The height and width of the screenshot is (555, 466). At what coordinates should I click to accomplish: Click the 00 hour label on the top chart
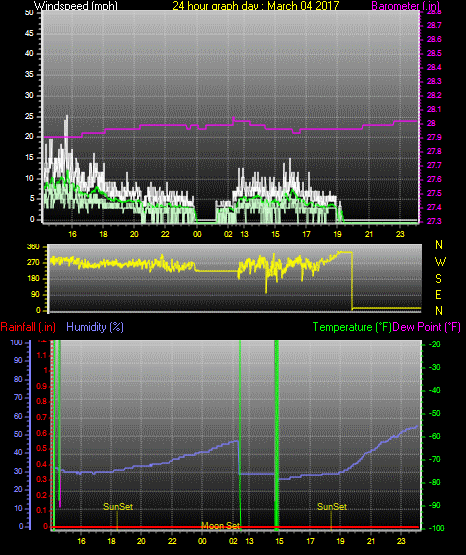coord(197,234)
